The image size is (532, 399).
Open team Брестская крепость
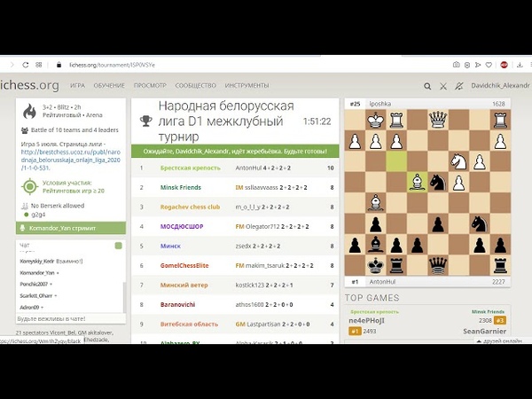(x=191, y=168)
